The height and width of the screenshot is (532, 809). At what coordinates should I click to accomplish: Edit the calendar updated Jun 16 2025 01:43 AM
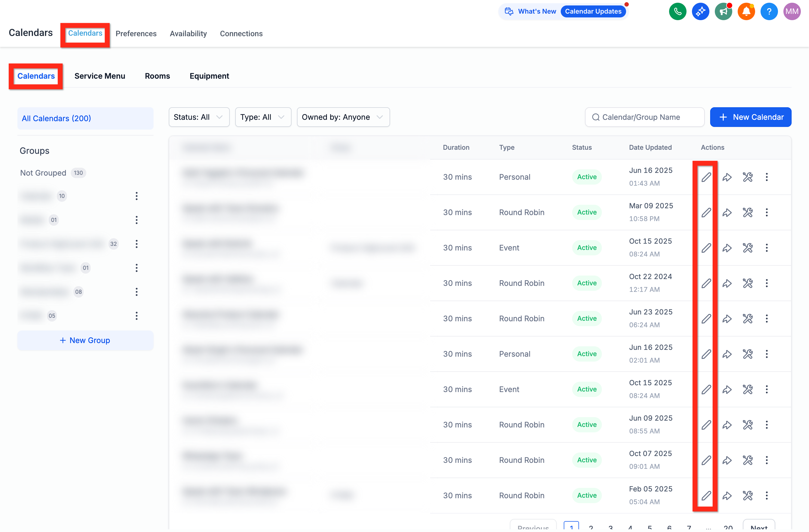(x=706, y=177)
